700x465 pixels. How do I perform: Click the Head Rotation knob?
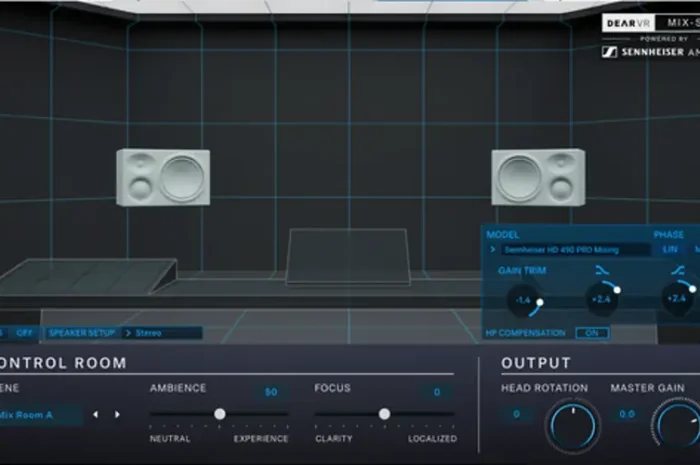click(x=573, y=426)
